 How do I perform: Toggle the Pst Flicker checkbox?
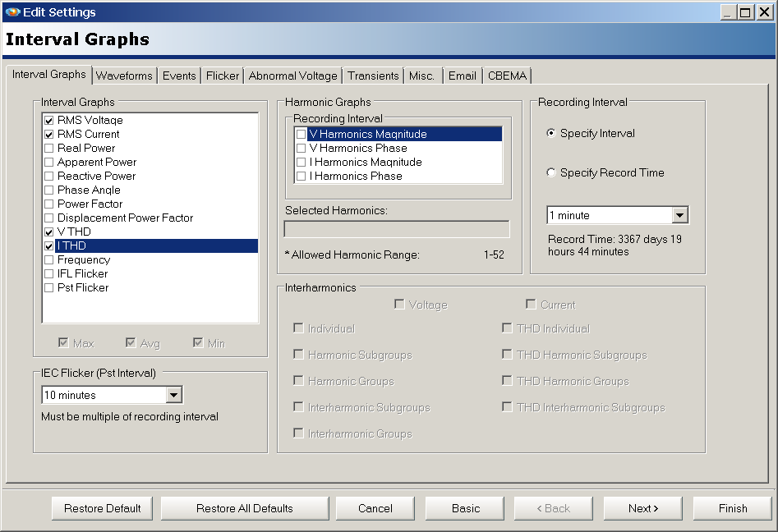[x=48, y=287]
